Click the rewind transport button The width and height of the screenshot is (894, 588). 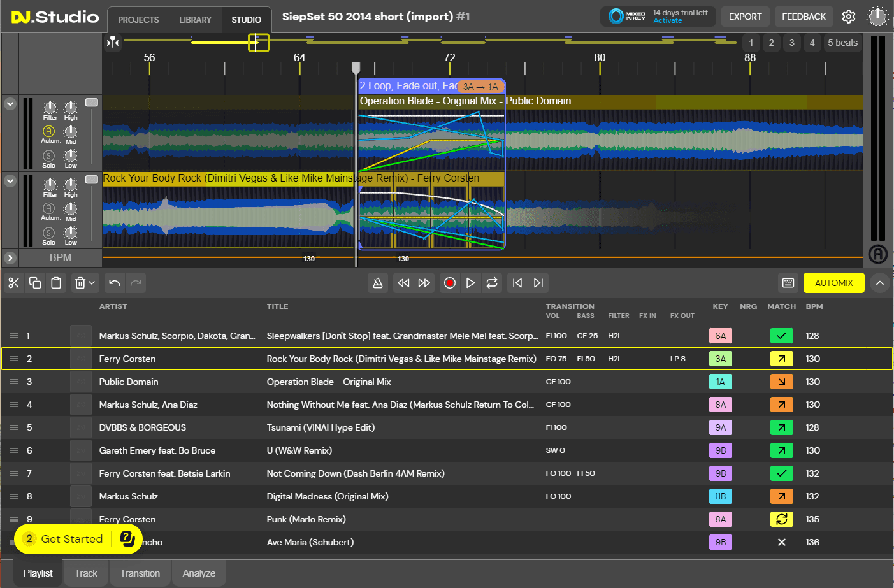pos(403,283)
